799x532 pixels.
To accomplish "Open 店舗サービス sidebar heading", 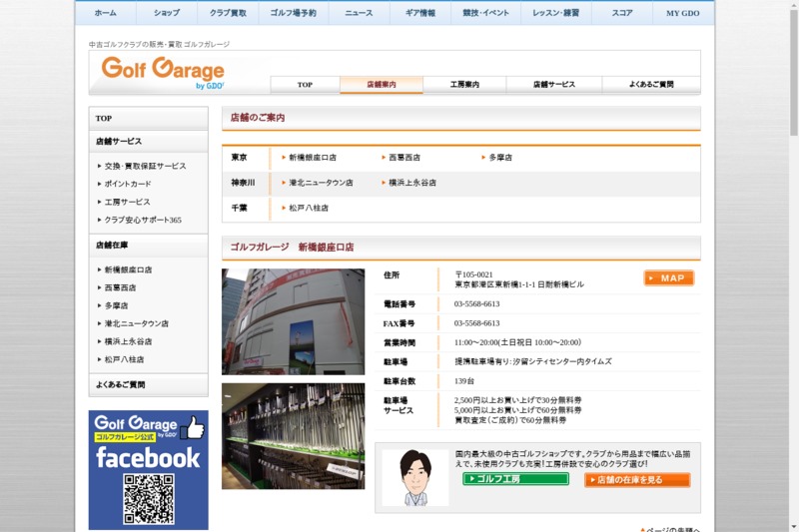I will tap(148, 141).
